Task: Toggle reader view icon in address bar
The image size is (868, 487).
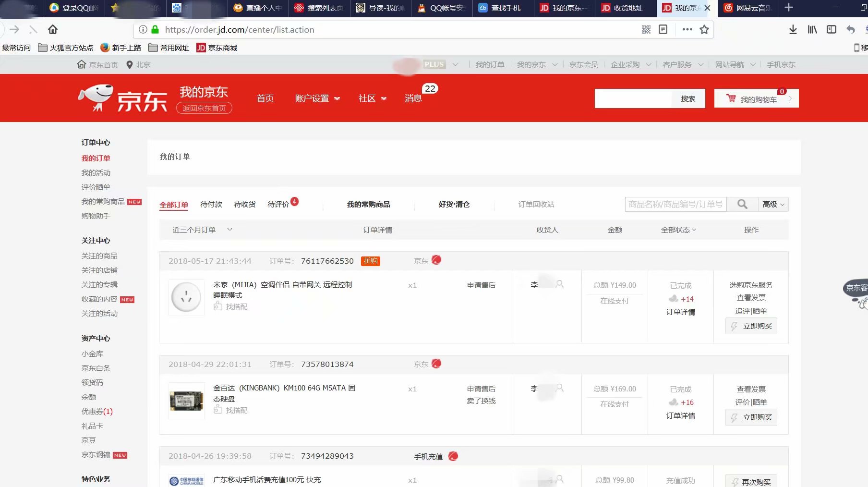Action: (663, 30)
